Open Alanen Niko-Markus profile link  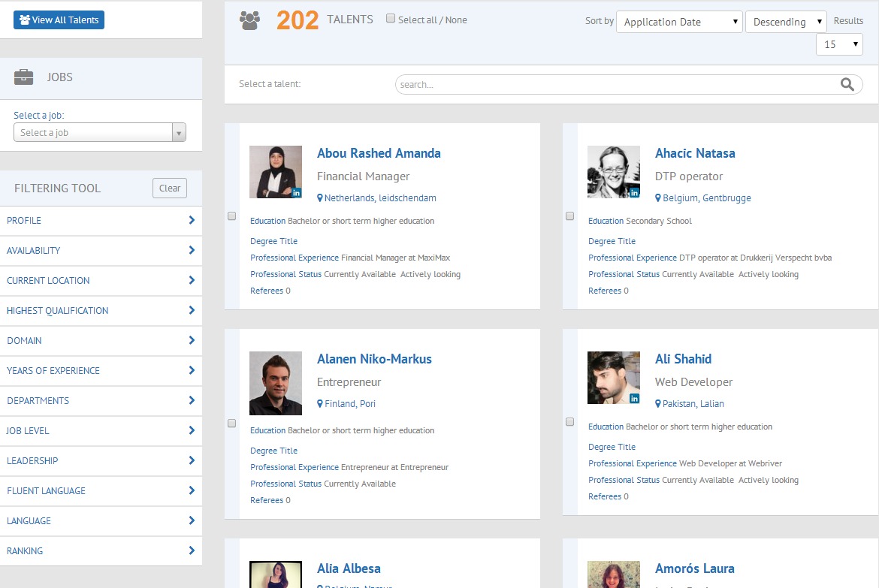374,359
